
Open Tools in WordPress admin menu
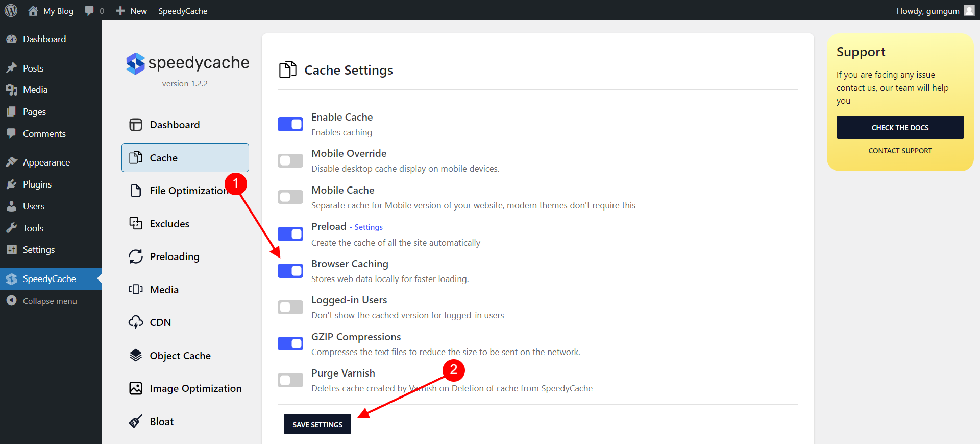[51, 228]
